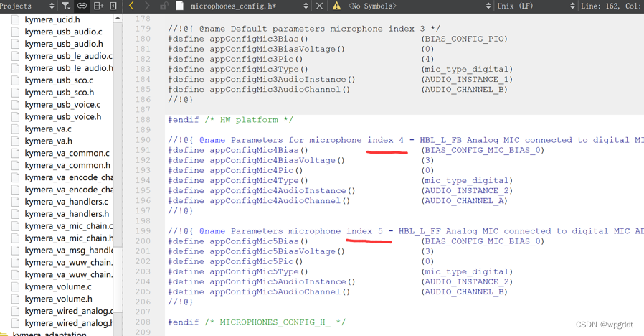The height and width of the screenshot is (336, 644).
Task: Toggle the file write-lock icon
Action: [x=164, y=6]
